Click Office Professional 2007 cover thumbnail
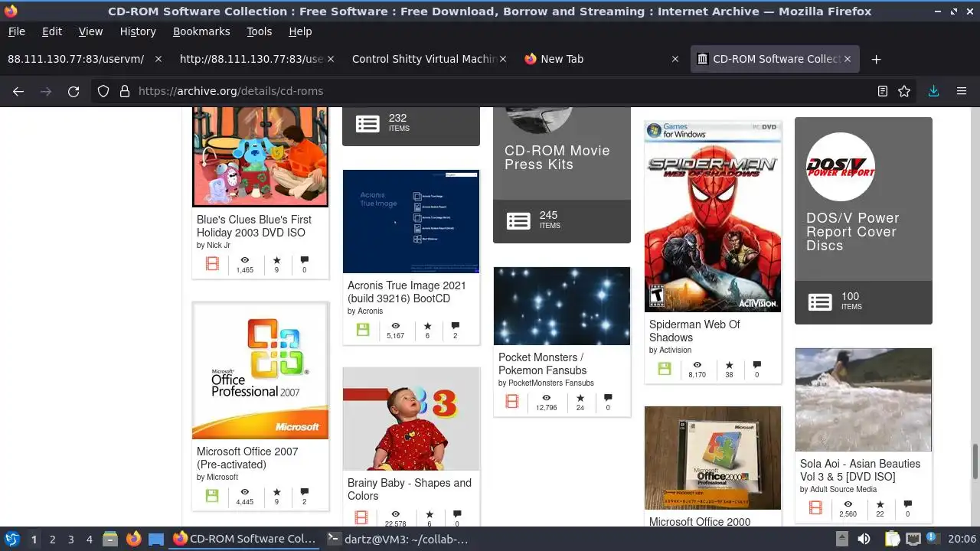Image resolution: width=980 pixels, height=551 pixels. 260,370
